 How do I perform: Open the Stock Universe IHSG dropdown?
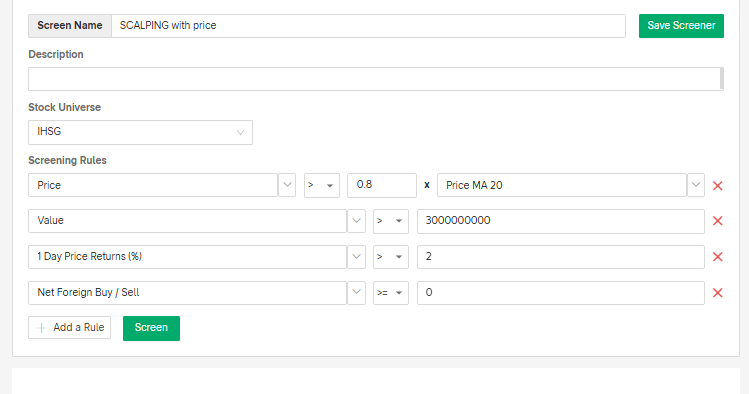click(140, 132)
